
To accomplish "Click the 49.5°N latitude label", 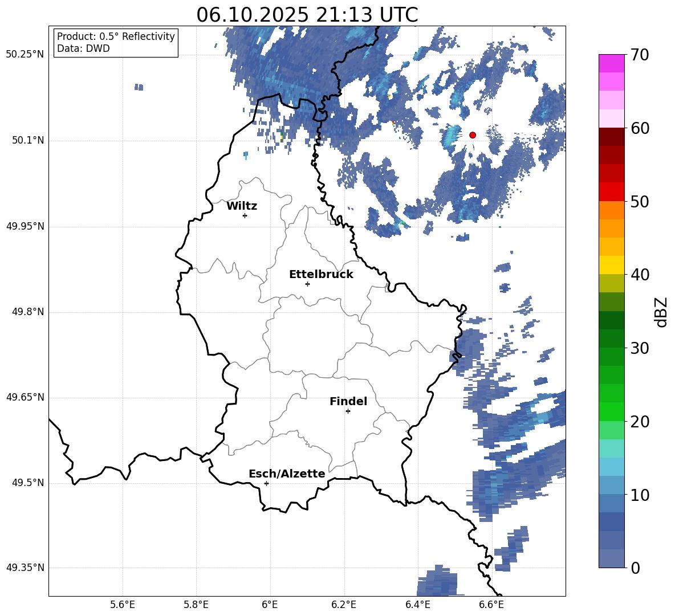I will pyautogui.click(x=28, y=482).
